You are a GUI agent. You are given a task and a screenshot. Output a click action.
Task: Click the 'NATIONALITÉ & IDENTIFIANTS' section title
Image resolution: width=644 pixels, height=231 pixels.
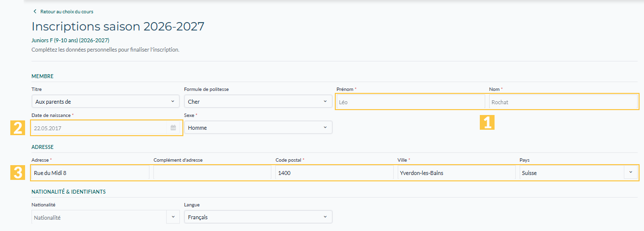coord(69,192)
